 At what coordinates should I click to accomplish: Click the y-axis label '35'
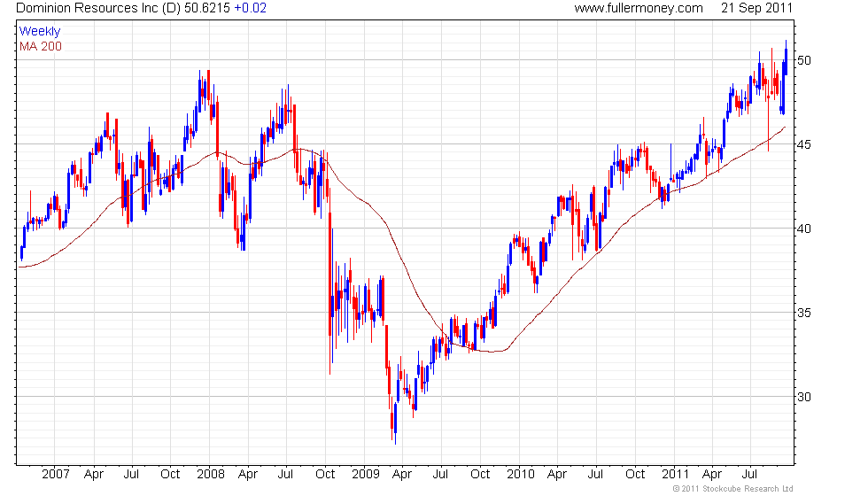[803, 313]
